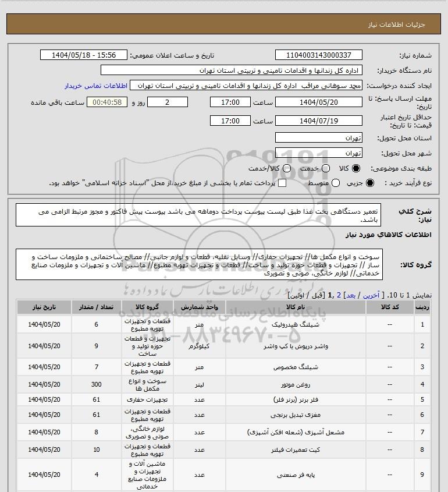448x492 pixels.
Task: Click the گروه کالا description box
Action: click(199, 264)
